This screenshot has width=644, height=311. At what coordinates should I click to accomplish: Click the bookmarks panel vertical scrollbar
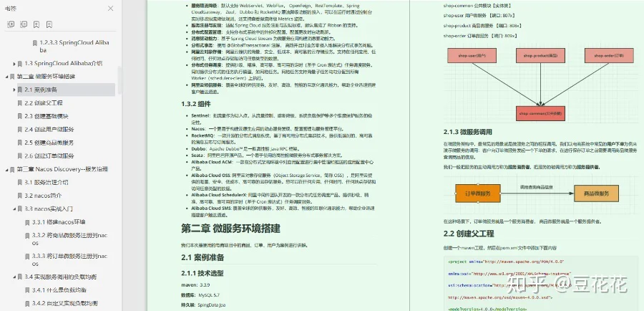[x=119, y=80]
